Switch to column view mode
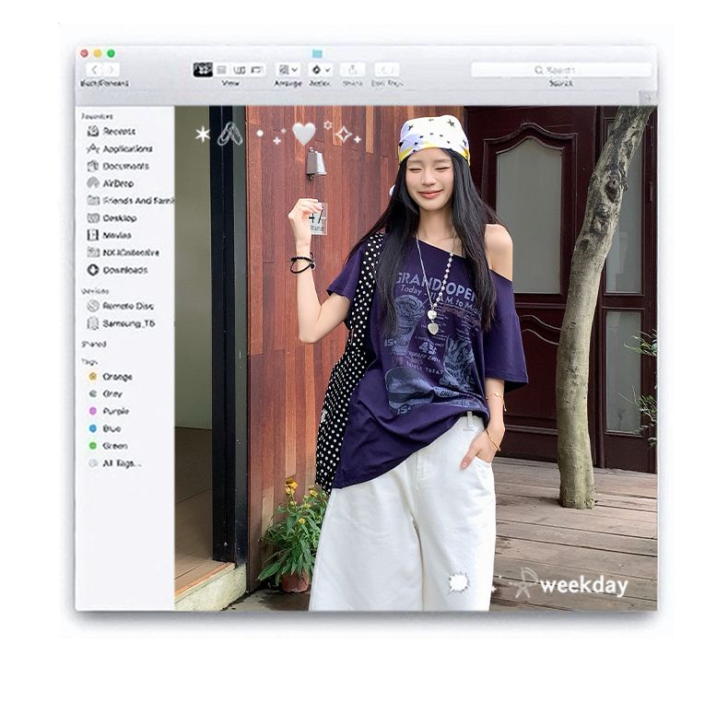 click(x=239, y=70)
